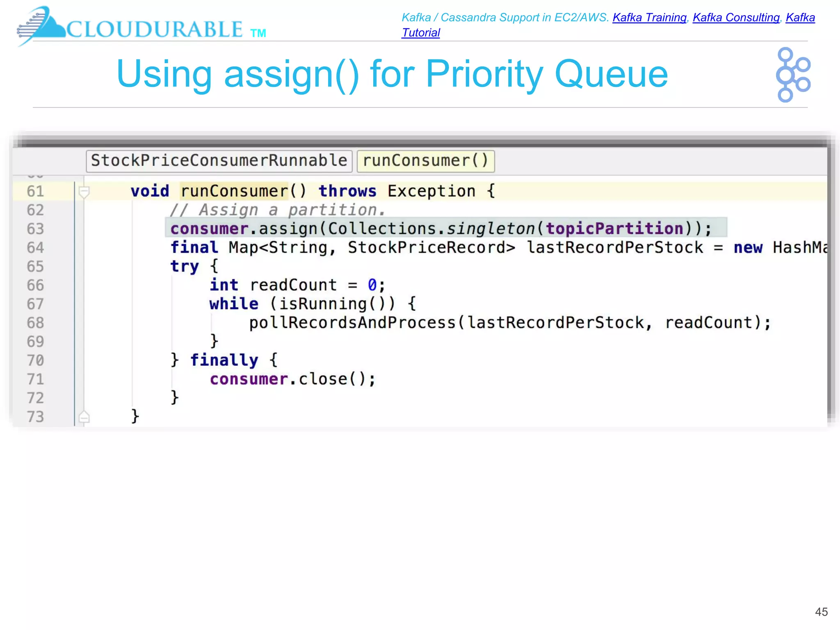This screenshot has height=630, width=840.
Task: Collapse the runConsumer method fold marker at line 61
Action: point(84,192)
